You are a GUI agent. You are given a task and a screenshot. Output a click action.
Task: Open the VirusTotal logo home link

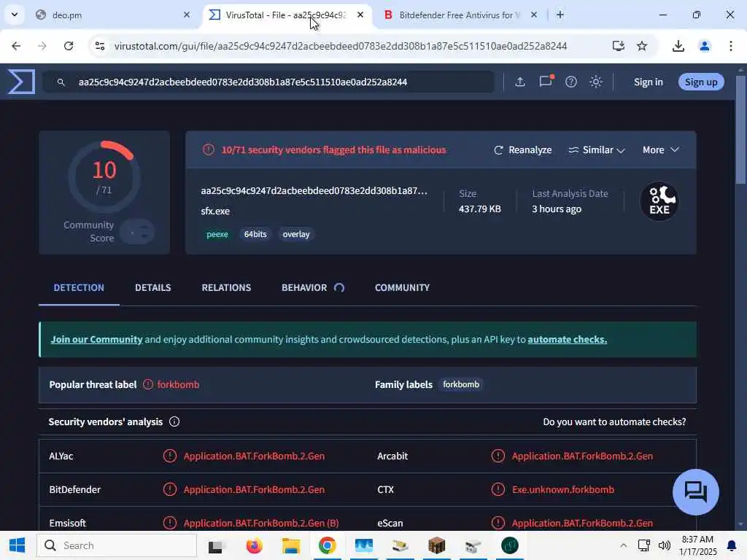[x=21, y=82]
